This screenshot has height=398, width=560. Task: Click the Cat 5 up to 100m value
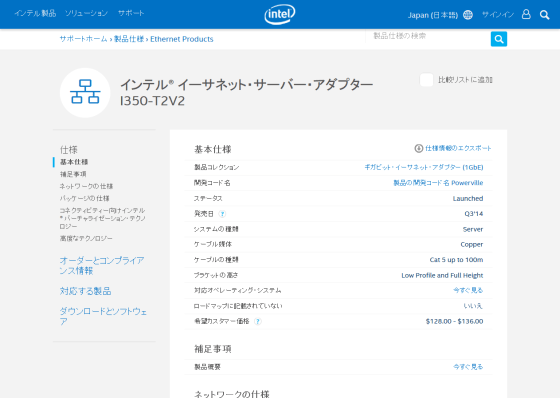[x=456, y=260]
